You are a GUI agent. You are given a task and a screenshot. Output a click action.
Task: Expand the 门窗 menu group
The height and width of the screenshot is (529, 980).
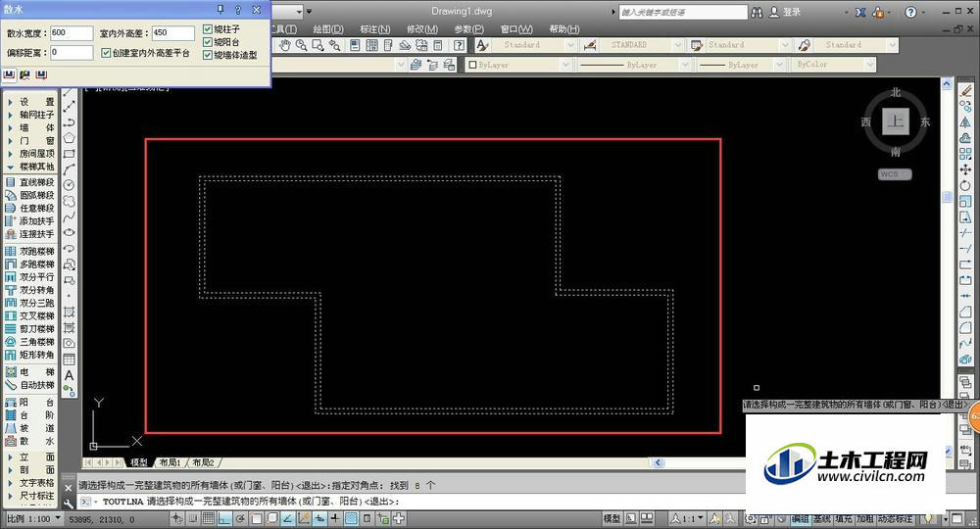click(29, 140)
